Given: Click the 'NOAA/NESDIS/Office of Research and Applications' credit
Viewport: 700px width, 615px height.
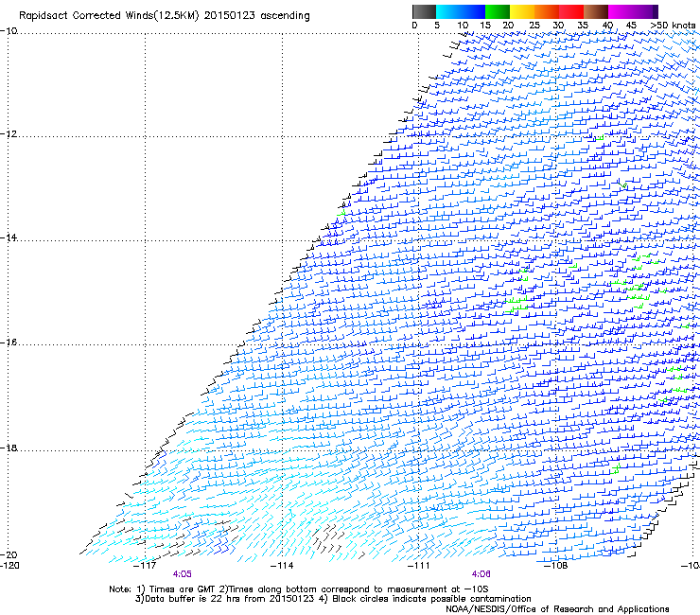Looking at the screenshot, I should (x=557, y=609).
